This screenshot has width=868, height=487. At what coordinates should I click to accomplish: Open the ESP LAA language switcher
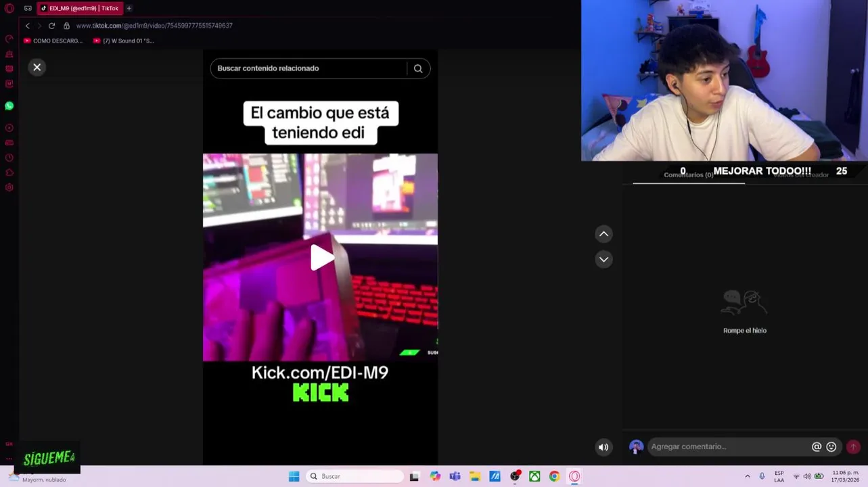[x=779, y=476]
